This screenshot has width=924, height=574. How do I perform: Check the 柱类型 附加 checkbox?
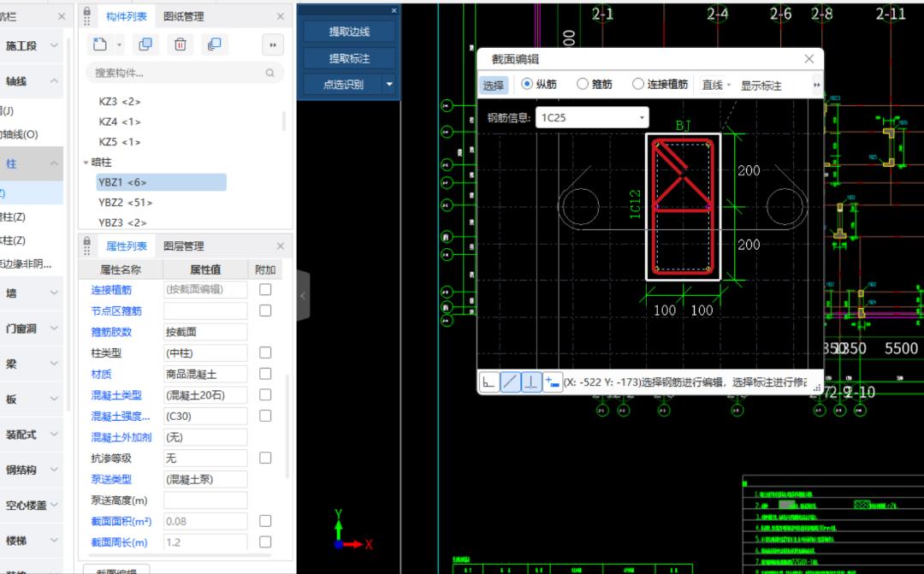pyautogui.click(x=265, y=352)
